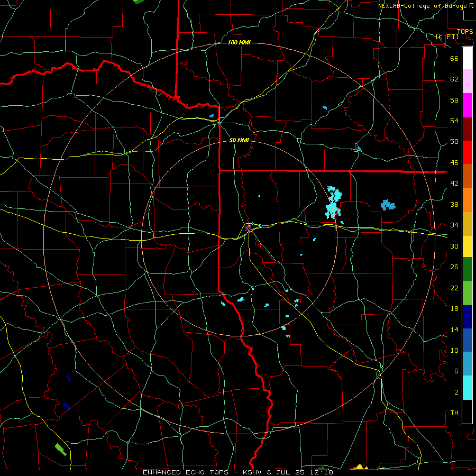Click the 6 legend value
The height and width of the screenshot is (476, 476).
click(456, 371)
